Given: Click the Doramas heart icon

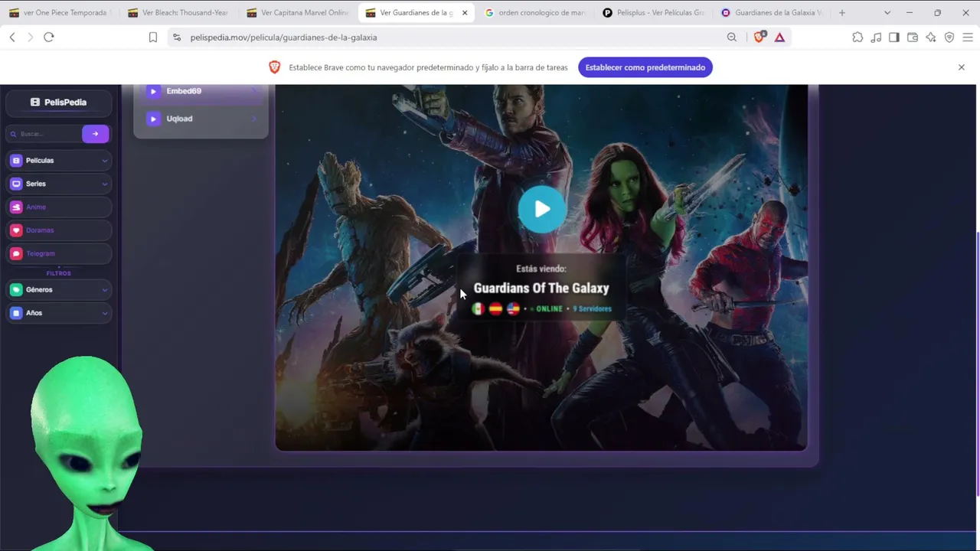Looking at the screenshot, I should pyautogui.click(x=16, y=230).
